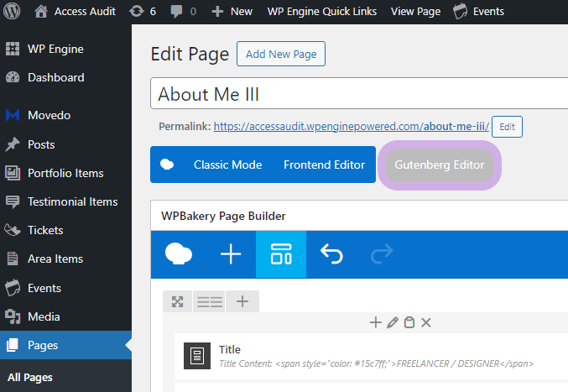This screenshot has width=568, height=392.
Task: Open the Templates icon in builder toolbar
Action: 281,254
